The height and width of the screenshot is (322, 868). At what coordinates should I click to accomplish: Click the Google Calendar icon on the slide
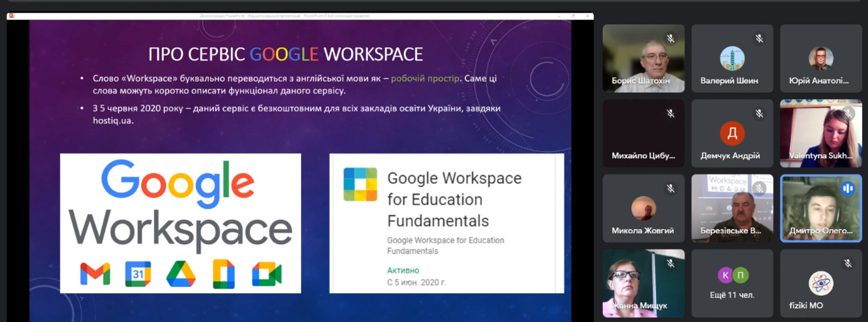(138, 274)
